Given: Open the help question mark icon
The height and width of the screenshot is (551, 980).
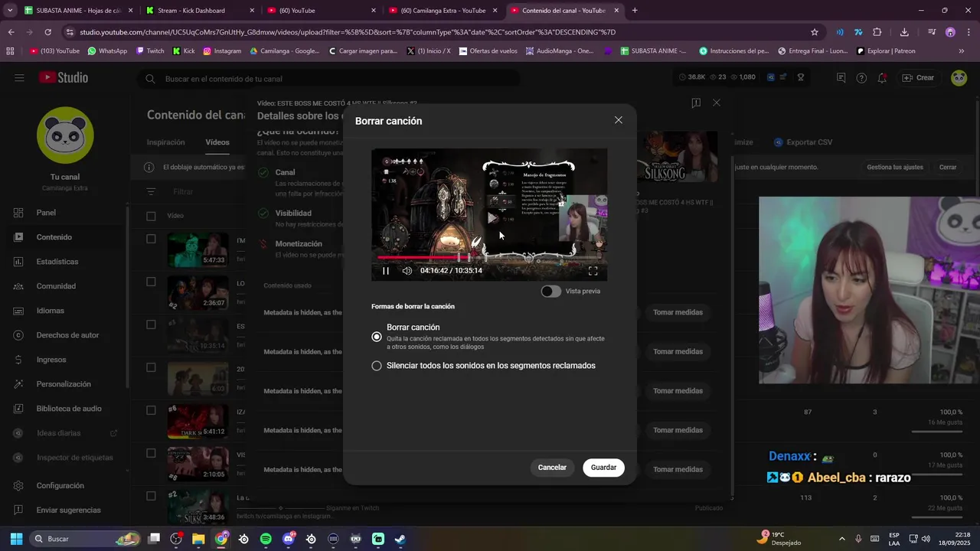Looking at the screenshot, I should click(x=861, y=78).
